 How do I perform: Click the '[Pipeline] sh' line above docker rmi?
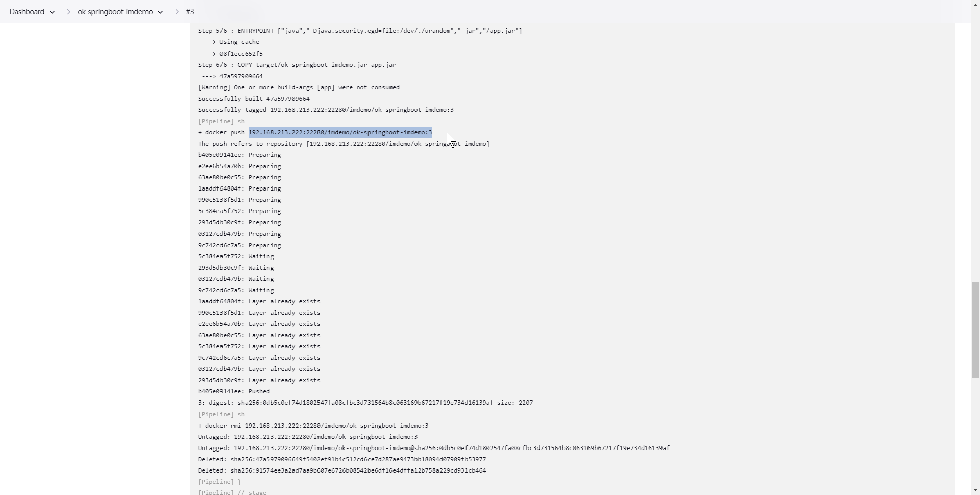click(x=222, y=415)
